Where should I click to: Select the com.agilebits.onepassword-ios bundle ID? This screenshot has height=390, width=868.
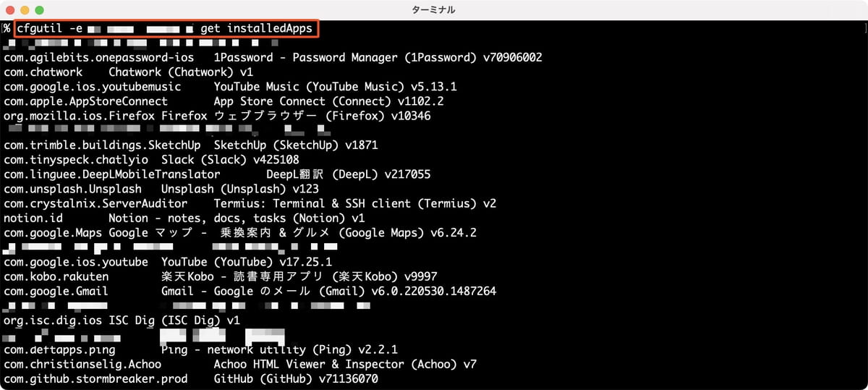99,58
